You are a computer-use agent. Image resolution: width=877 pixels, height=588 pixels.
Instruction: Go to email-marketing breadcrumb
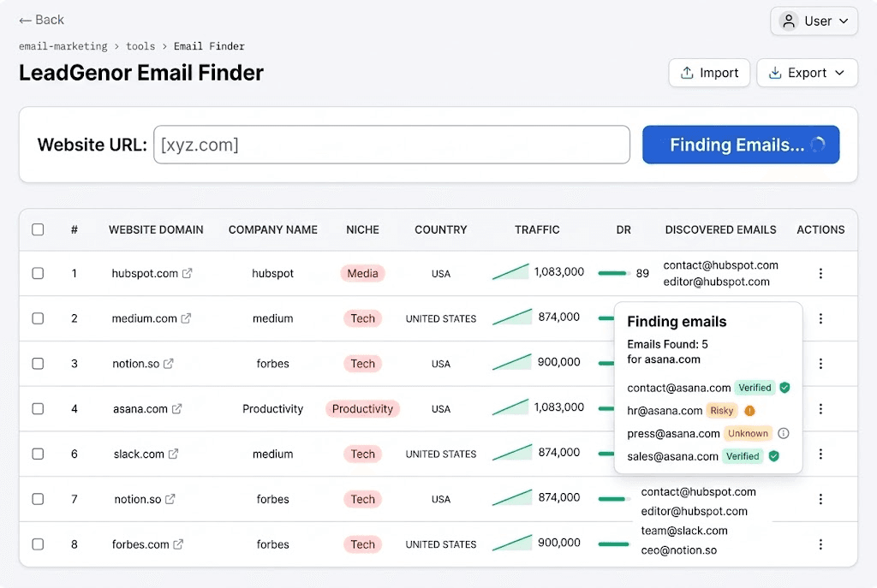pyautogui.click(x=63, y=46)
